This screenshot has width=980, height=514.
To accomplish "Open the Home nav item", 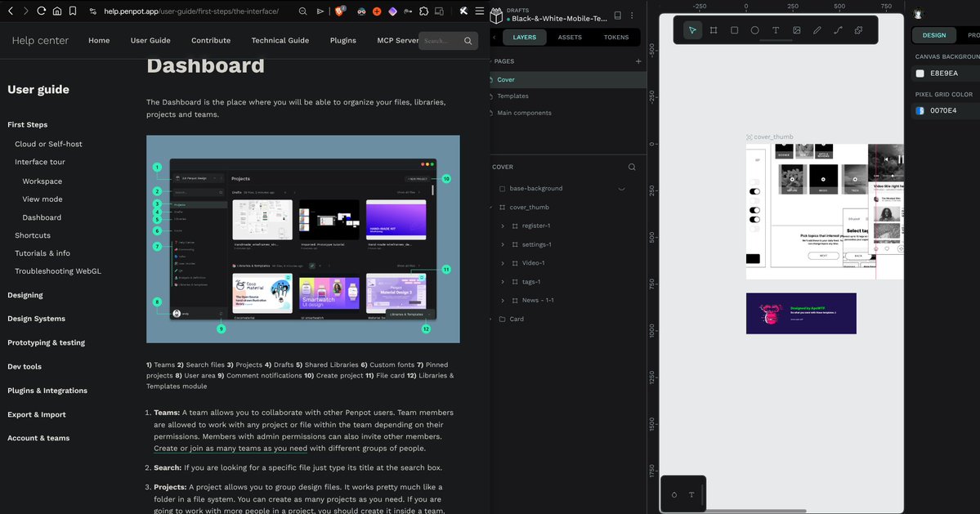I will point(99,41).
